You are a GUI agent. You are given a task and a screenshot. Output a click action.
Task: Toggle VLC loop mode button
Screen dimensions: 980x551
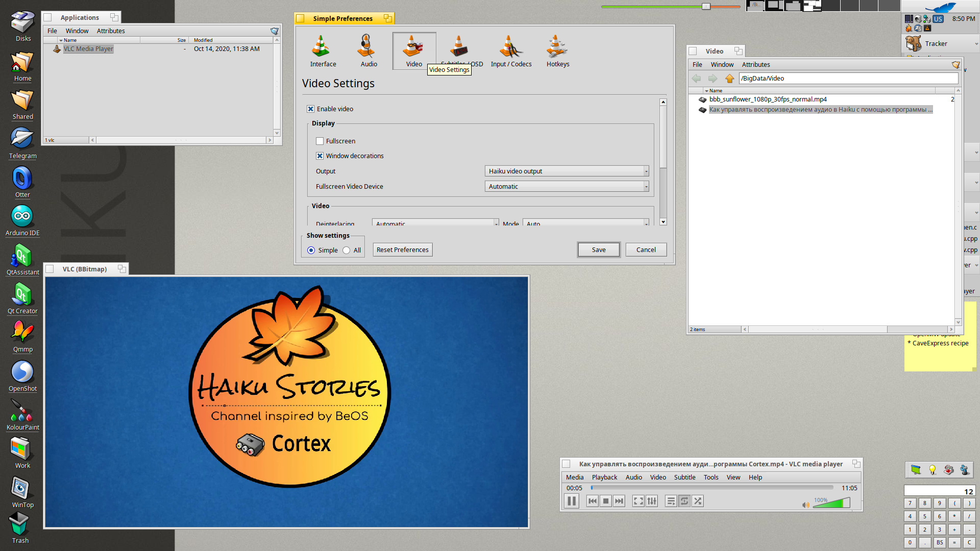(684, 501)
